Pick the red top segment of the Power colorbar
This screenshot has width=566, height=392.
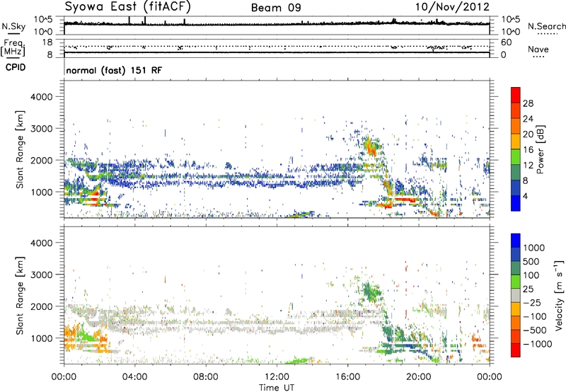pos(516,95)
